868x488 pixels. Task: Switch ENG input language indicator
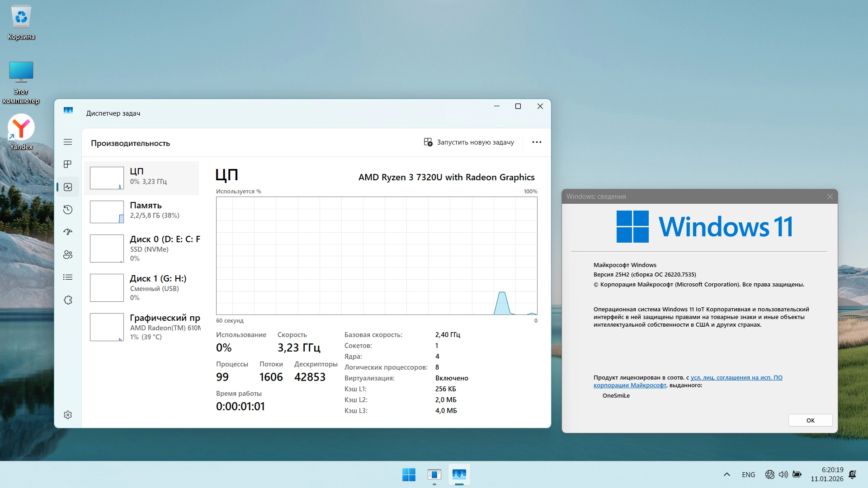(748, 474)
